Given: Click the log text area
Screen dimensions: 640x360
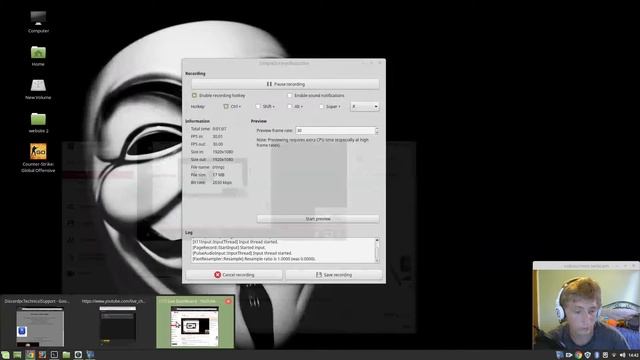Looking at the screenshot, I should coord(282,250).
